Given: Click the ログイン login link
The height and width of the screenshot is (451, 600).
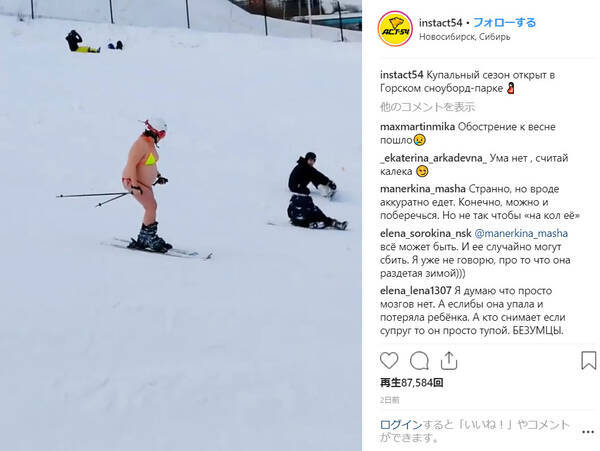Looking at the screenshot, I should 401,424.
